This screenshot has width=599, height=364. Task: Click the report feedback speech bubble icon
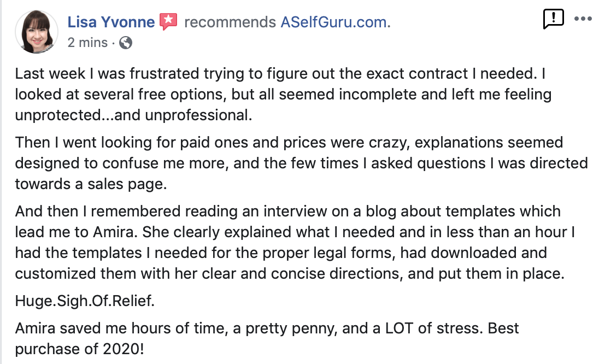click(553, 19)
